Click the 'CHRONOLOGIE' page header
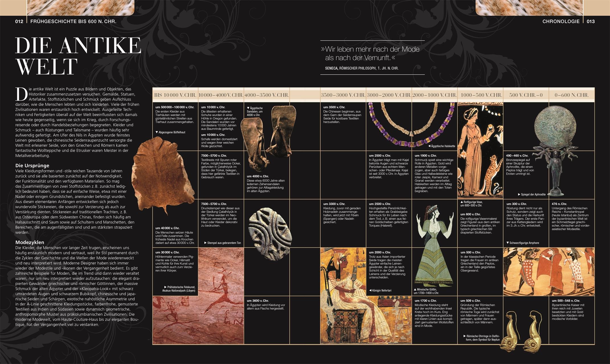Image resolution: width=610 pixels, height=364 pixels. 561,21
